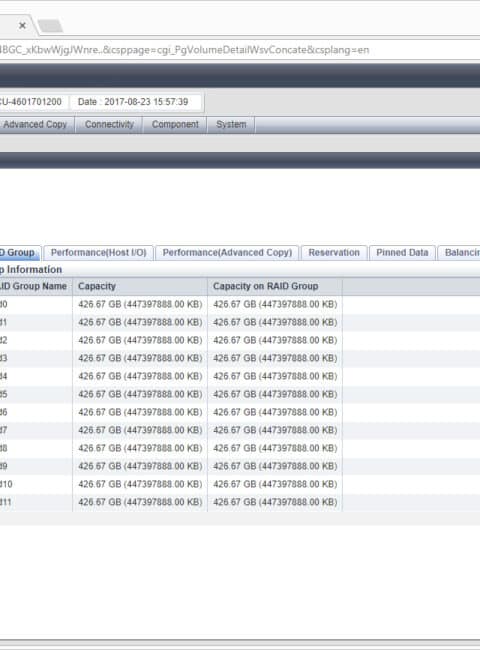Screen dimensions: 480x650
Task: Select the Capacity cell in row d11
Action: 140,502
